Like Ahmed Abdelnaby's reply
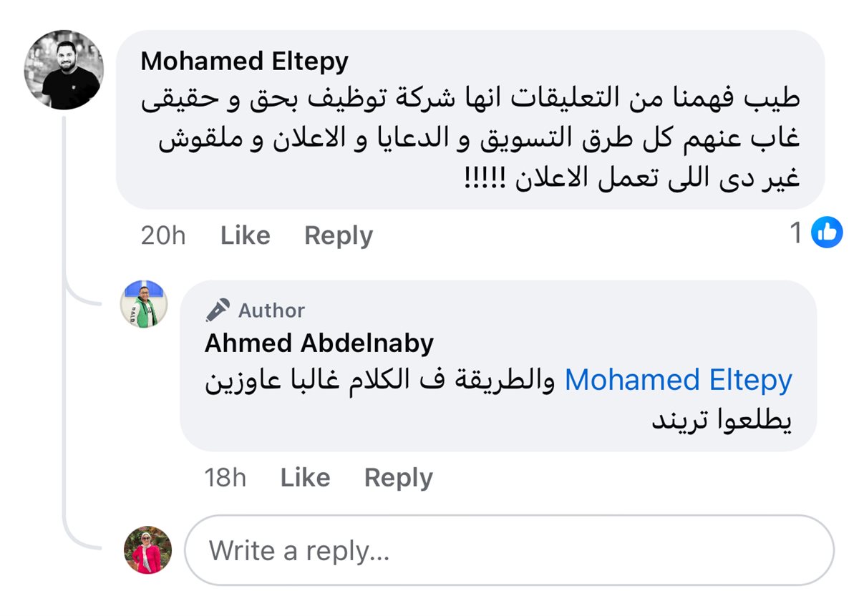Screen dimensions: 859x616 pos(305,477)
